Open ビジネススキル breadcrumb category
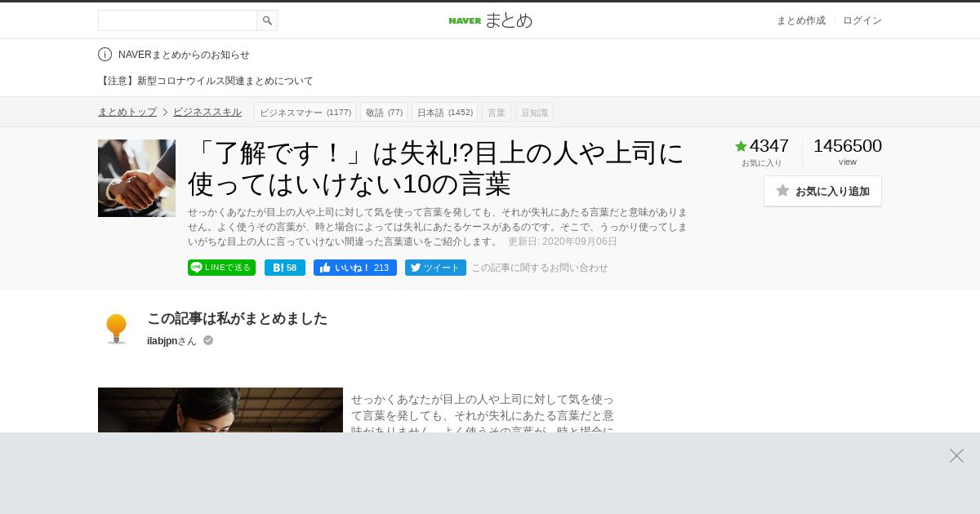Screen dimensions: 980x514 (x=207, y=112)
